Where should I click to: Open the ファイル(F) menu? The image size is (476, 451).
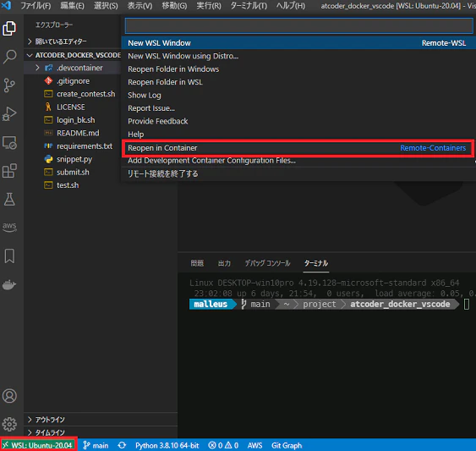(36, 5)
